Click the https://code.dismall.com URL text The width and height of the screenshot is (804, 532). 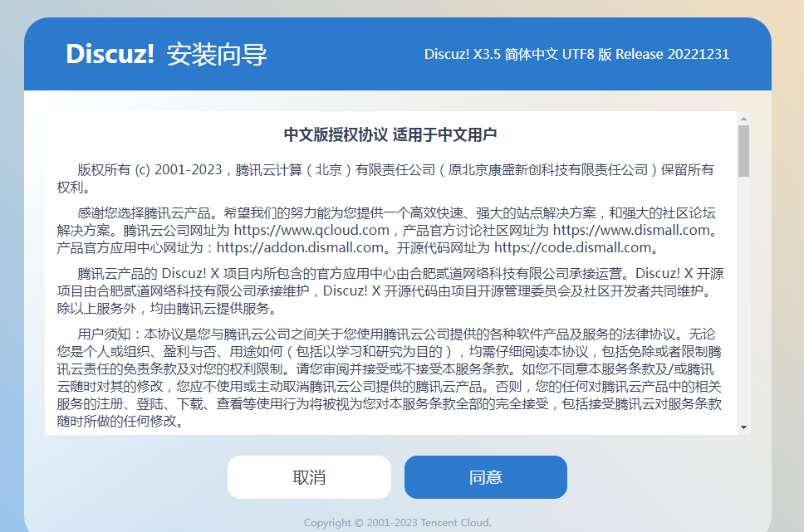(x=573, y=247)
